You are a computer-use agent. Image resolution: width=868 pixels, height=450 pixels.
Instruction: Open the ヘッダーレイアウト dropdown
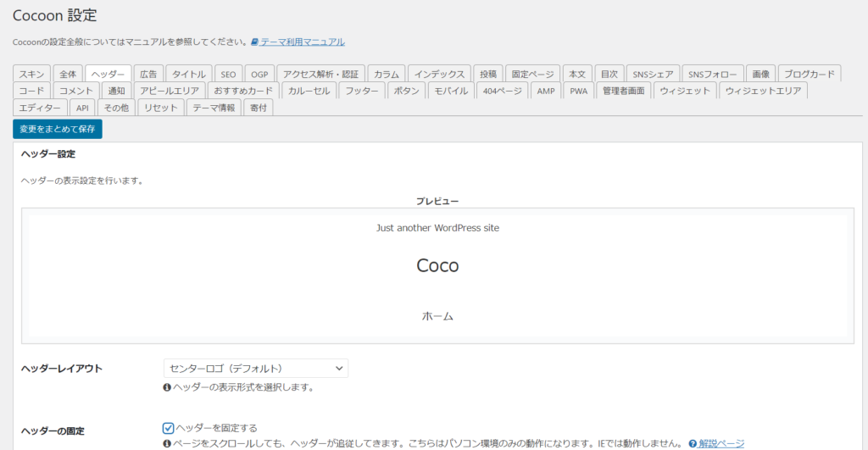(x=255, y=368)
